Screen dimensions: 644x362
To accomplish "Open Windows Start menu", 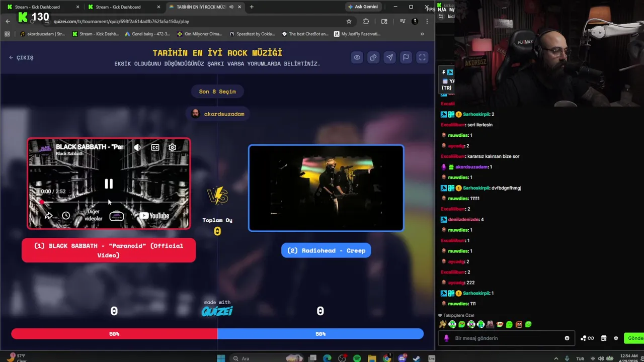I will (x=221, y=358).
